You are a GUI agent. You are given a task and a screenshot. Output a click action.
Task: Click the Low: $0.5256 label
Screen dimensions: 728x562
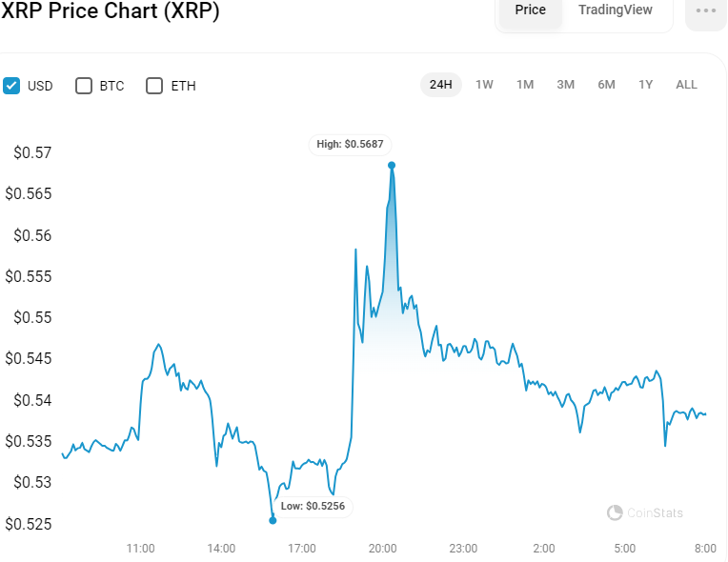313,507
